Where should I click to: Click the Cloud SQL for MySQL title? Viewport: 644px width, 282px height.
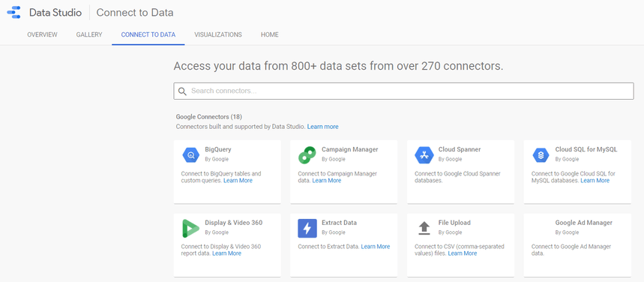[x=586, y=150]
